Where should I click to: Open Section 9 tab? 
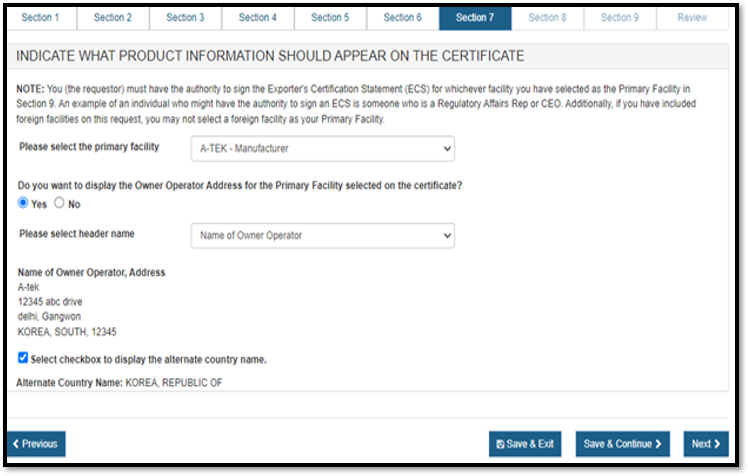click(619, 17)
